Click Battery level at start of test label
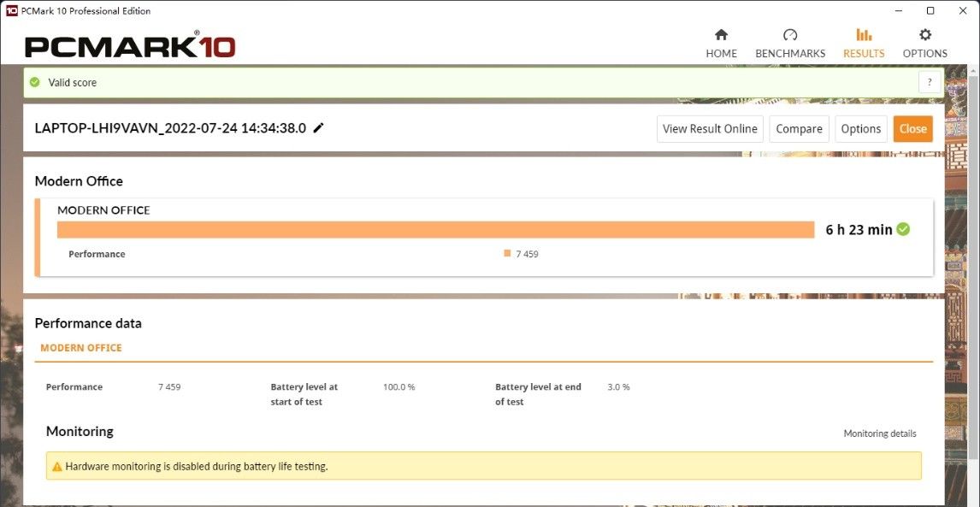Viewport: 980px width, 507px height. pos(304,394)
